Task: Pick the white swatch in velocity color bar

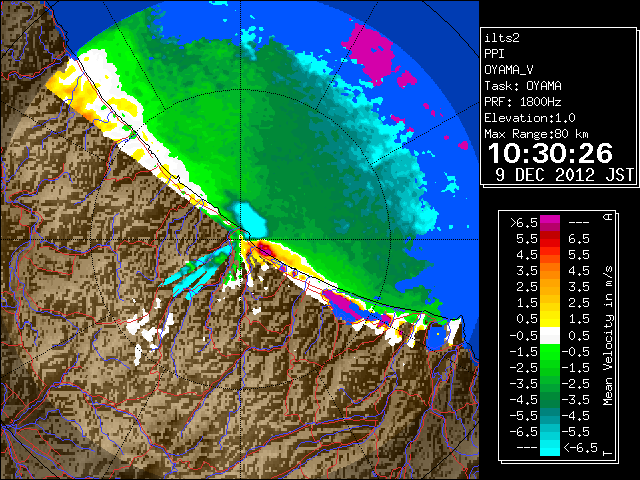Action: tap(550, 336)
